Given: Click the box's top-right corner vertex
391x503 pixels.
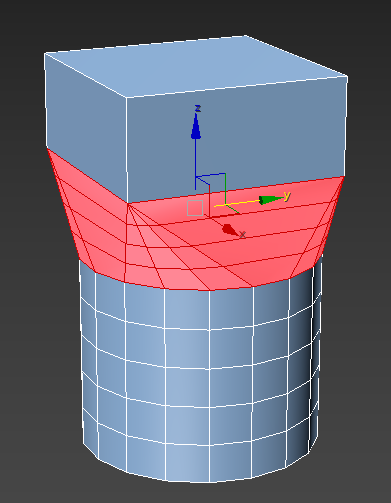Looking at the screenshot, I should [347, 77].
